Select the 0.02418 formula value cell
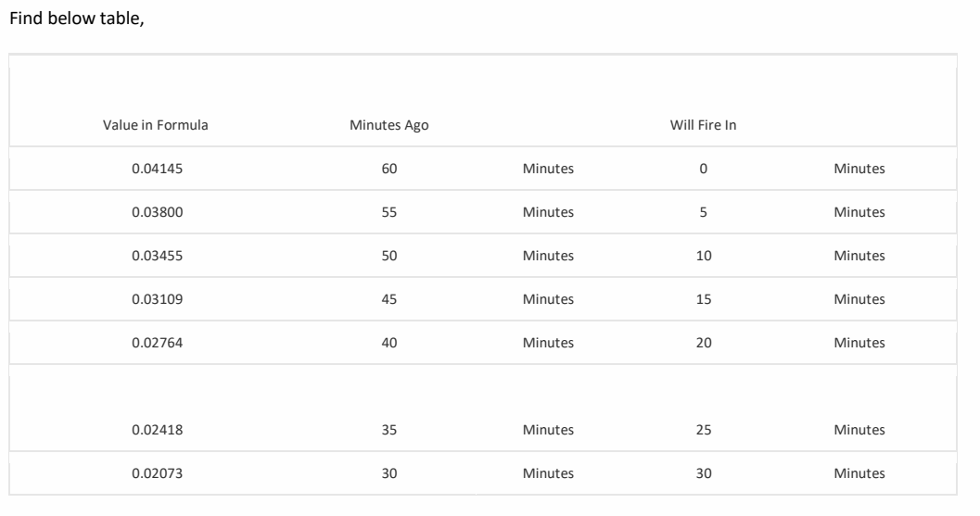The height and width of the screenshot is (516, 980). (x=157, y=430)
